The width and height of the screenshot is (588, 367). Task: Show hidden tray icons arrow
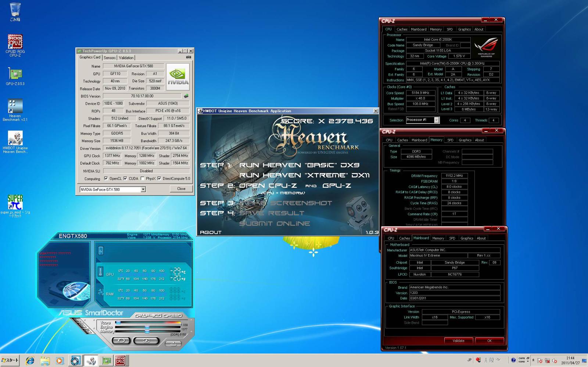533,360
